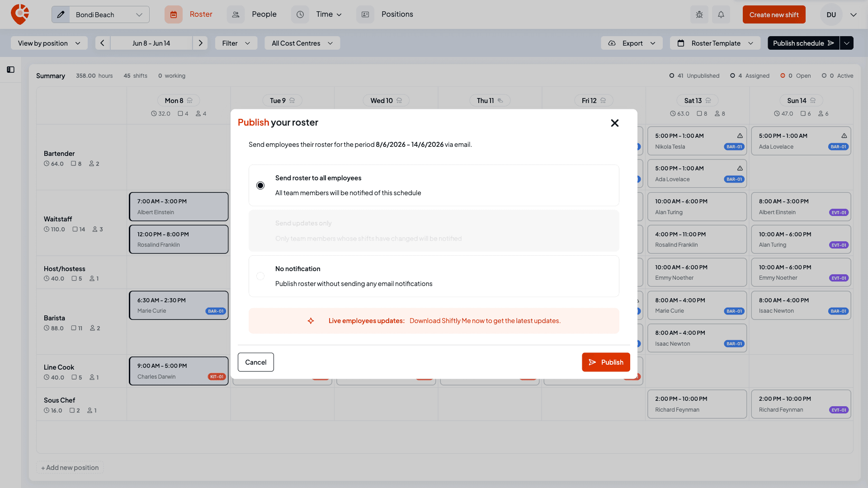Click the Time clock icon

click(300, 14)
